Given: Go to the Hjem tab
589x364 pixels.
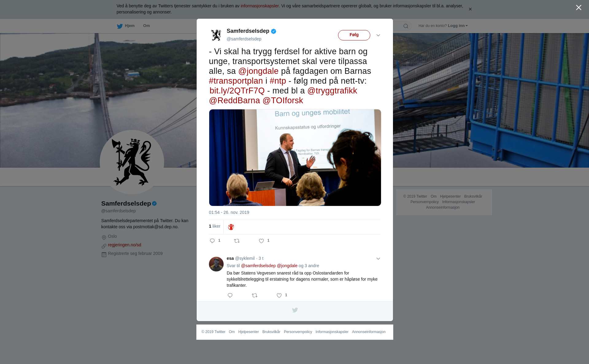Looking at the screenshot, I should [x=126, y=26].
